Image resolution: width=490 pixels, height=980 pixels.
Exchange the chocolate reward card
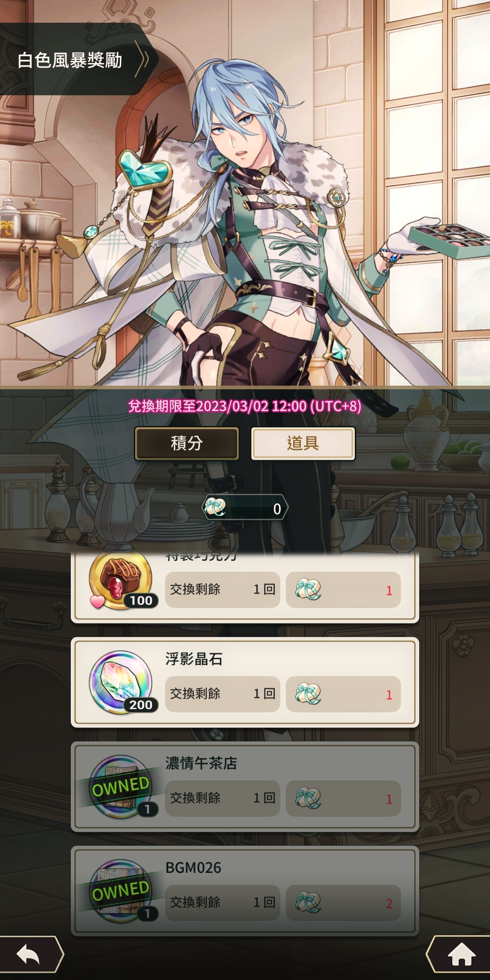(x=245, y=587)
